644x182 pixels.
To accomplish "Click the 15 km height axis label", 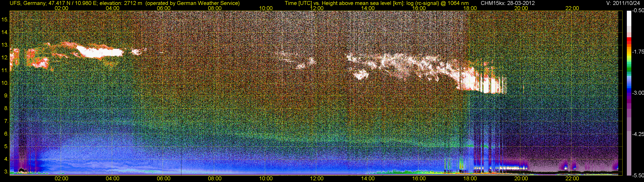I will pos(5,19).
